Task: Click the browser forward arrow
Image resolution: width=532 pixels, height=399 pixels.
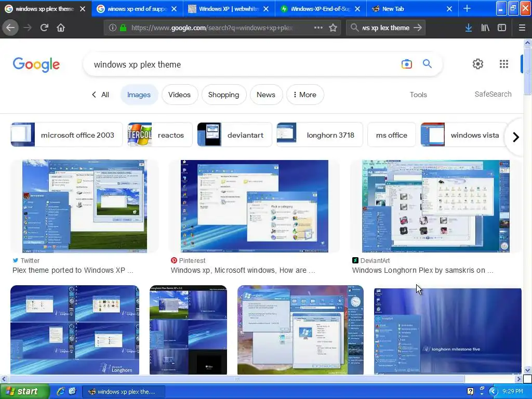Action: point(28,28)
